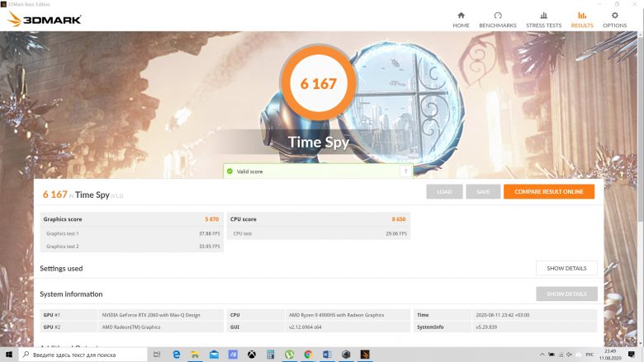This screenshot has height=362, width=644.
Task: Click the Save button
Action: tap(483, 191)
